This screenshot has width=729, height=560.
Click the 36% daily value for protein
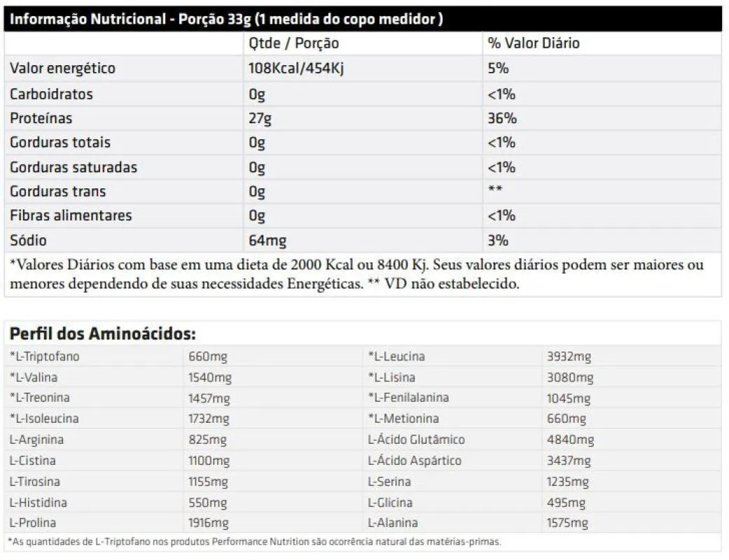(x=502, y=118)
